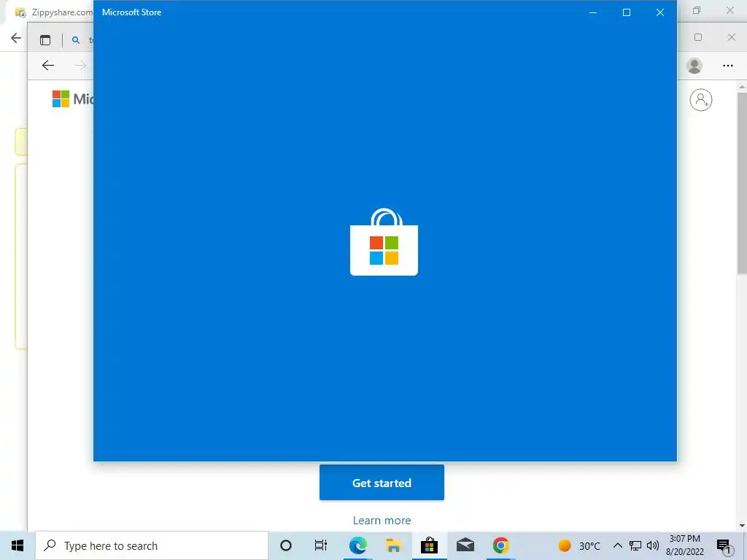Minimize the Microsoft Store window
The width and height of the screenshot is (747, 560).
coord(593,12)
